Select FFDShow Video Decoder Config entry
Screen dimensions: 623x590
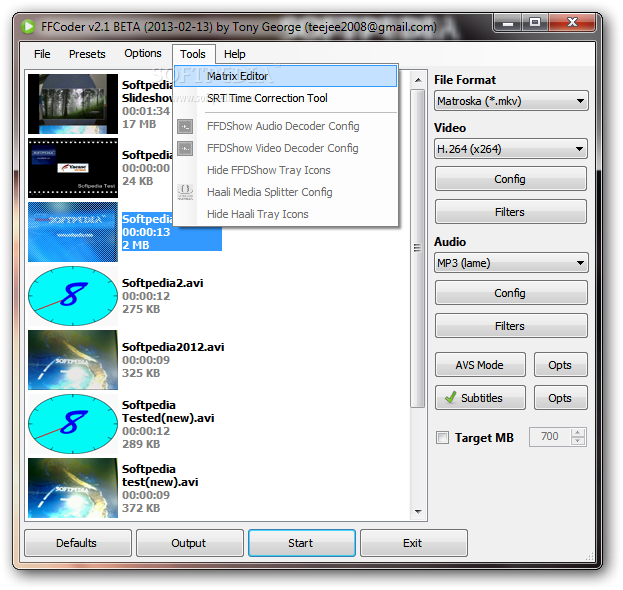click(286, 148)
